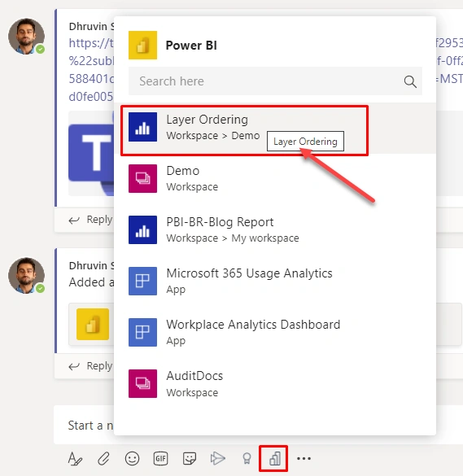
Task: Click the Stream send-arrow icon
Action: point(218,458)
